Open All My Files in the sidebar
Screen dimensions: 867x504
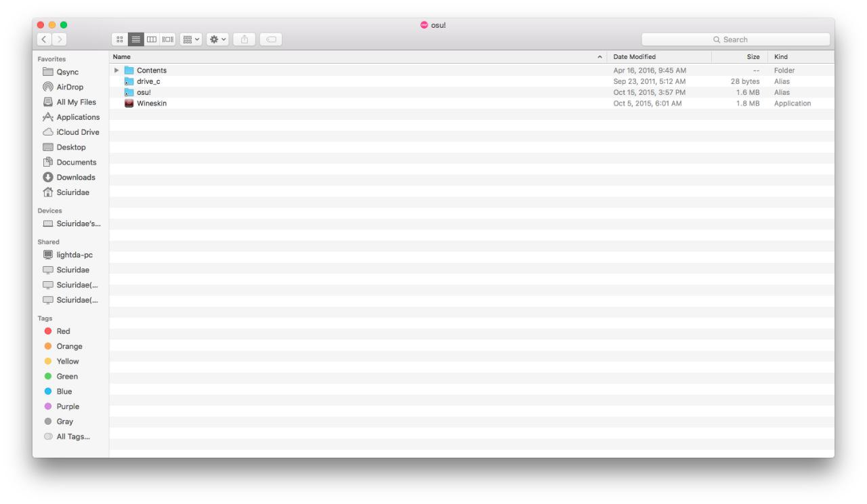point(70,102)
